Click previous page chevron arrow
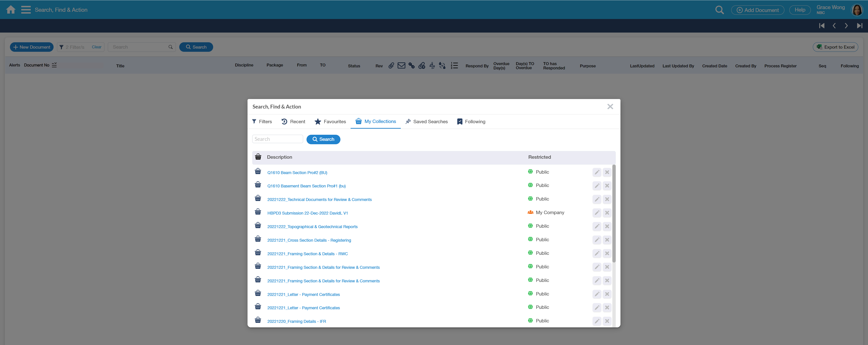Screen dimensions: 868x345 pos(834,26)
